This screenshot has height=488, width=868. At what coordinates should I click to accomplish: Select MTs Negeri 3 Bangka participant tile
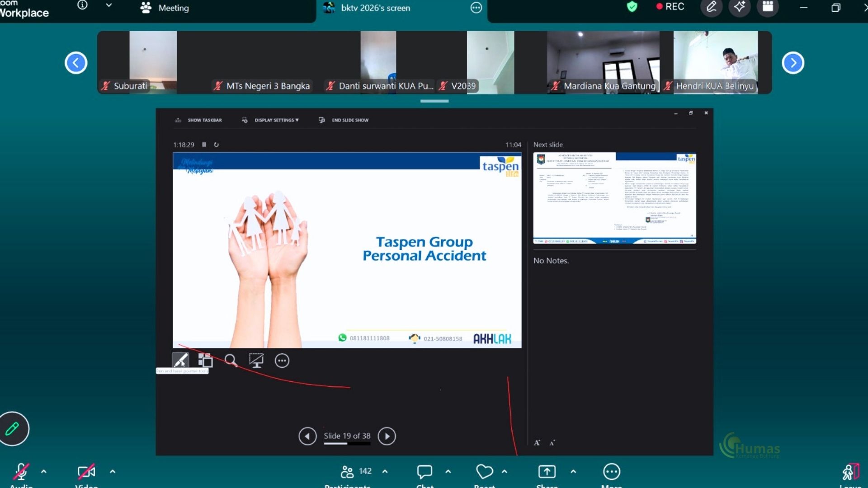click(x=266, y=62)
